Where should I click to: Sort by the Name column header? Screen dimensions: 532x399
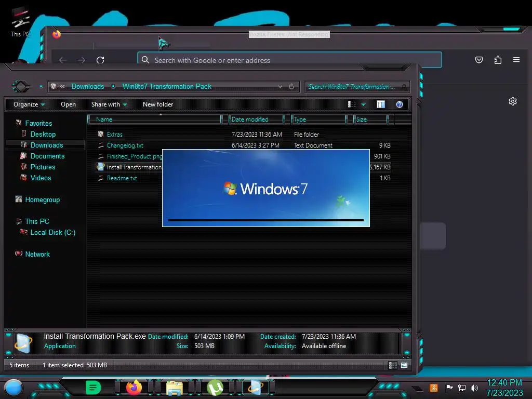point(154,119)
